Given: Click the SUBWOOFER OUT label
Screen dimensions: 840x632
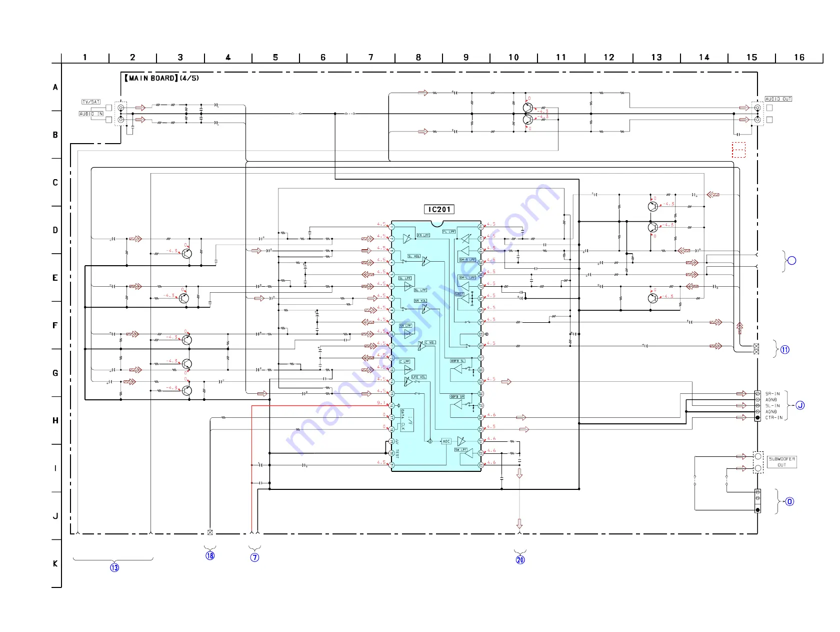Looking at the screenshot, I should (x=782, y=462).
